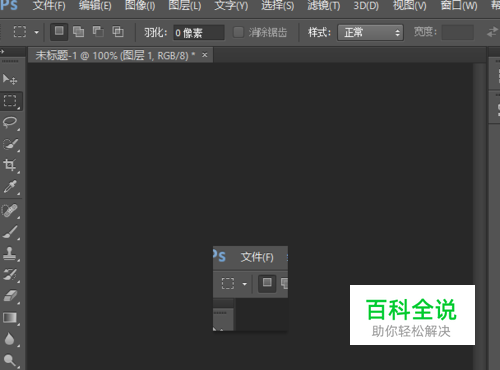Choose Intersect with selection mode

click(118, 32)
